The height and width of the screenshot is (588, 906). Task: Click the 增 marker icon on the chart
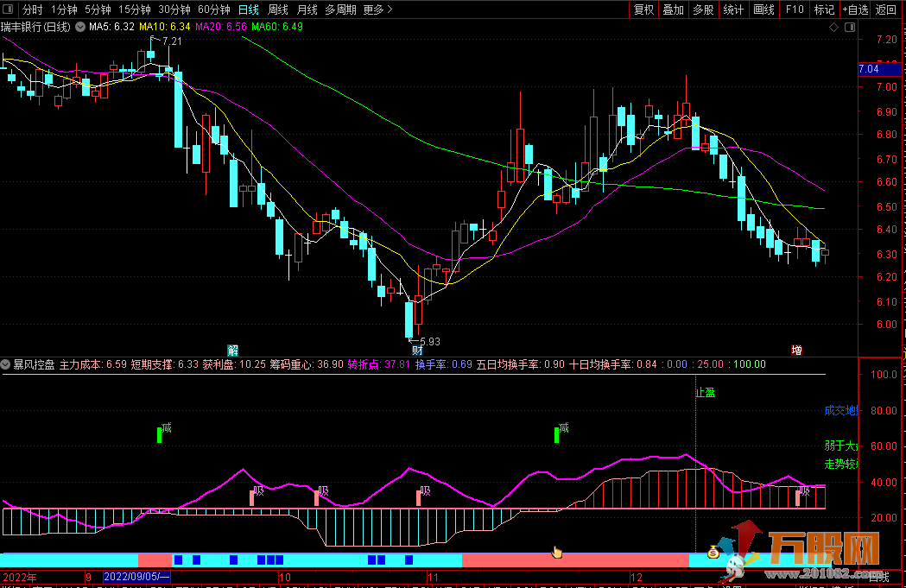tap(796, 350)
